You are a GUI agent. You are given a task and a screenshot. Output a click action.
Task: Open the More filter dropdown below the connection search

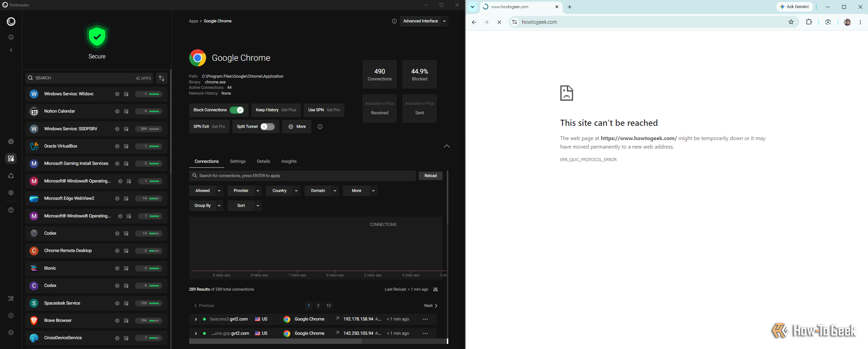360,191
